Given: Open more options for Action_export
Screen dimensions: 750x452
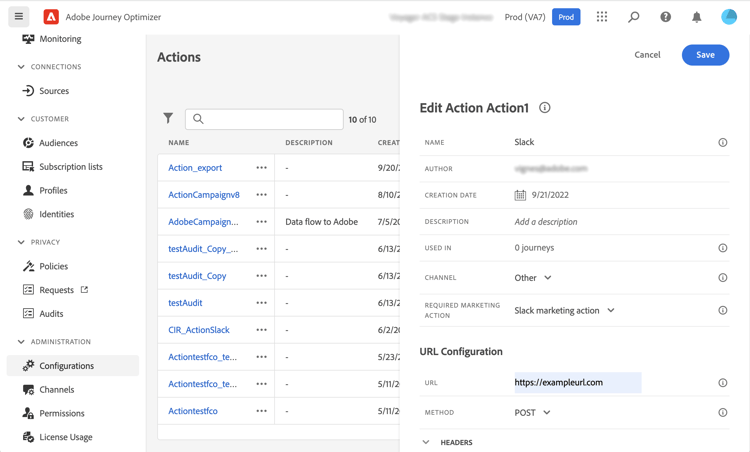Looking at the screenshot, I should [261, 168].
